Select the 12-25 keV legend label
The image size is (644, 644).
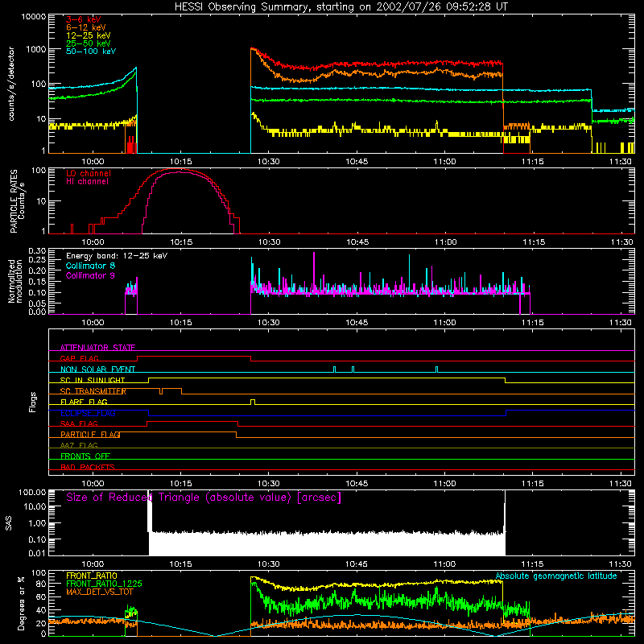[x=89, y=35]
